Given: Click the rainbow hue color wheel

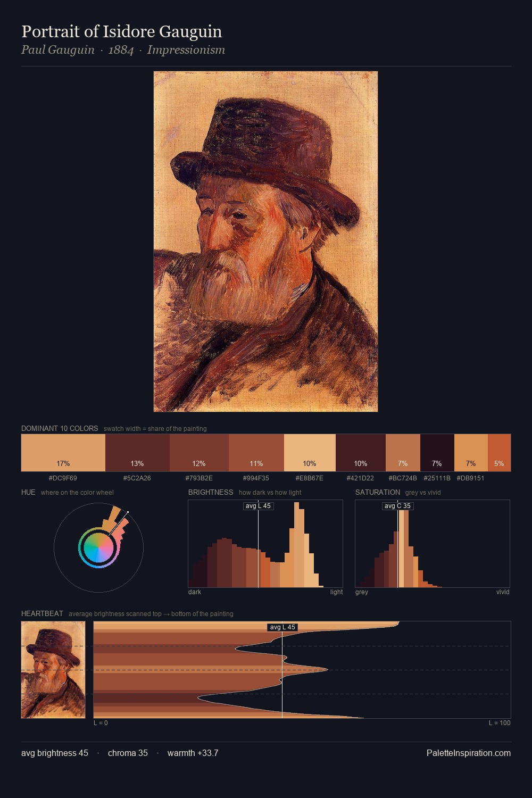Looking at the screenshot, I should coord(98,547).
